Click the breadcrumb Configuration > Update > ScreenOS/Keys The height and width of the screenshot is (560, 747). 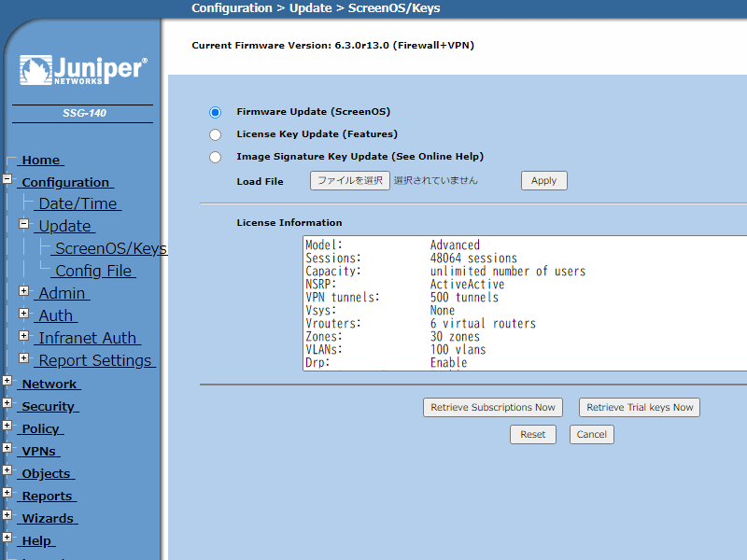coord(316,8)
